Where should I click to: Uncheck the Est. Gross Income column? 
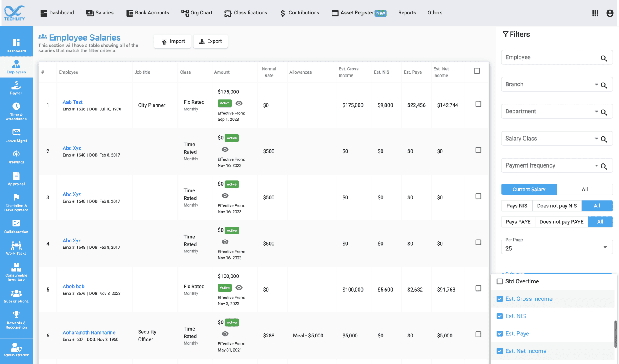point(499,299)
